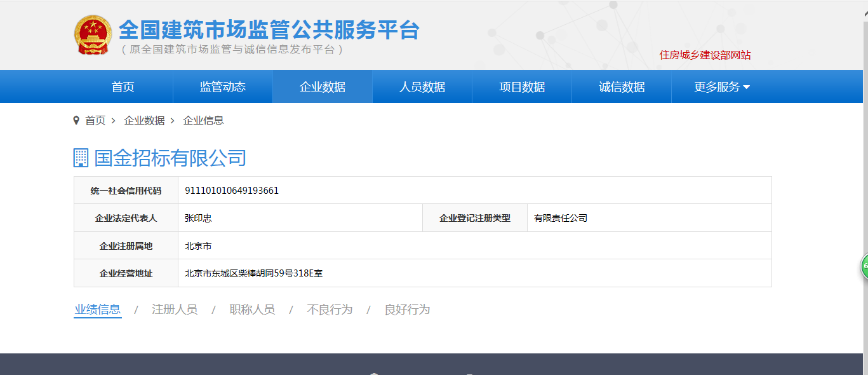Show the 良好行为 tab
The image size is (868, 375).
407,310
